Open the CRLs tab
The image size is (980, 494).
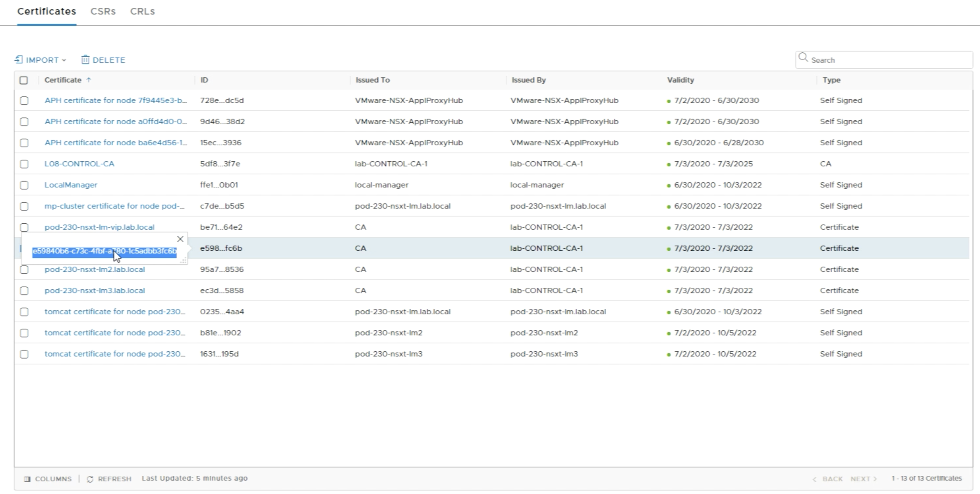(x=142, y=12)
